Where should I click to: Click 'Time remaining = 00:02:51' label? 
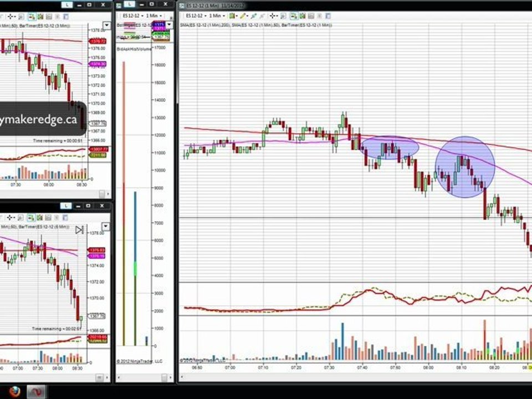point(57,329)
